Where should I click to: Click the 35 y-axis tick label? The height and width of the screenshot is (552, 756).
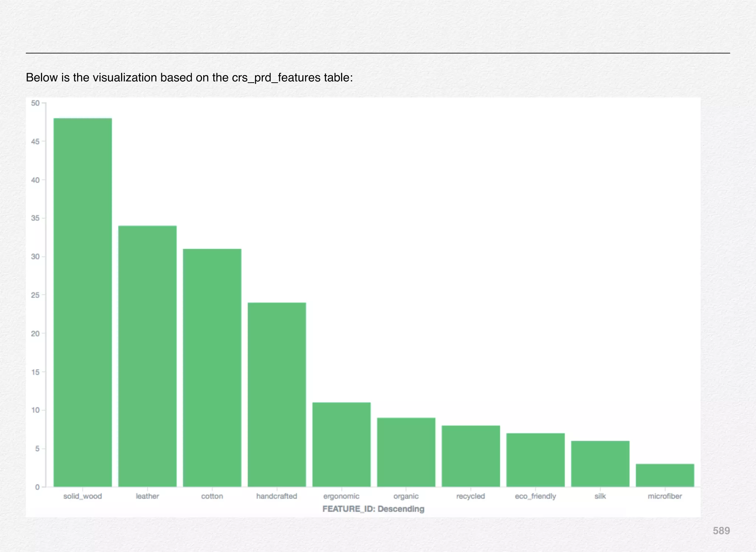[35, 218]
